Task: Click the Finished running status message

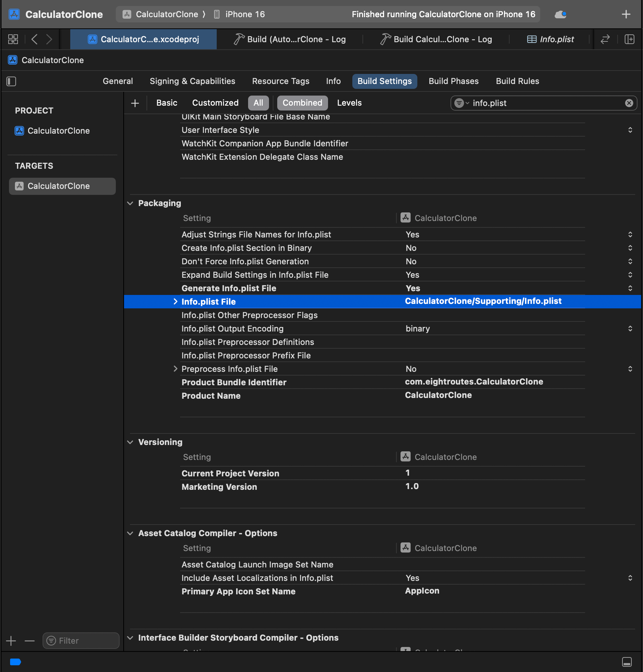Action: (x=443, y=15)
